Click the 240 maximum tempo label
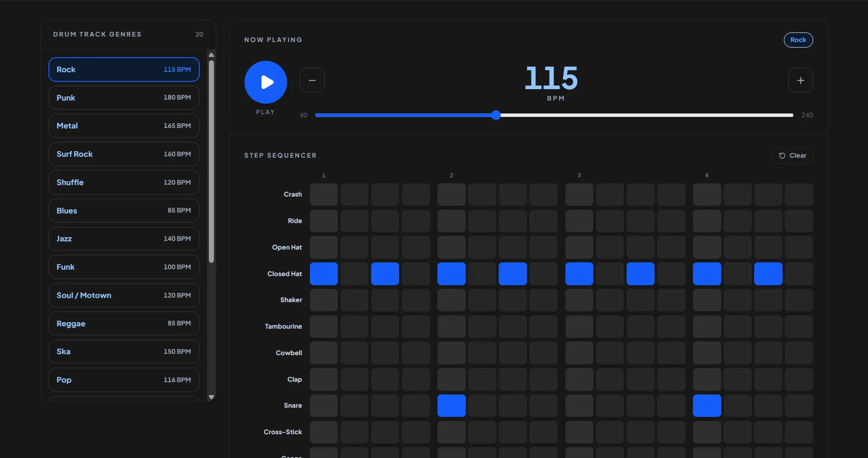The image size is (868, 458). click(x=807, y=115)
